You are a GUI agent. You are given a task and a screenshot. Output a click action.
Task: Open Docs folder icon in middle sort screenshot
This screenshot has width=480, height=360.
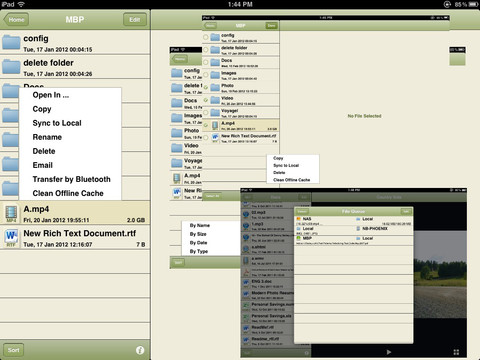[x=177, y=103]
